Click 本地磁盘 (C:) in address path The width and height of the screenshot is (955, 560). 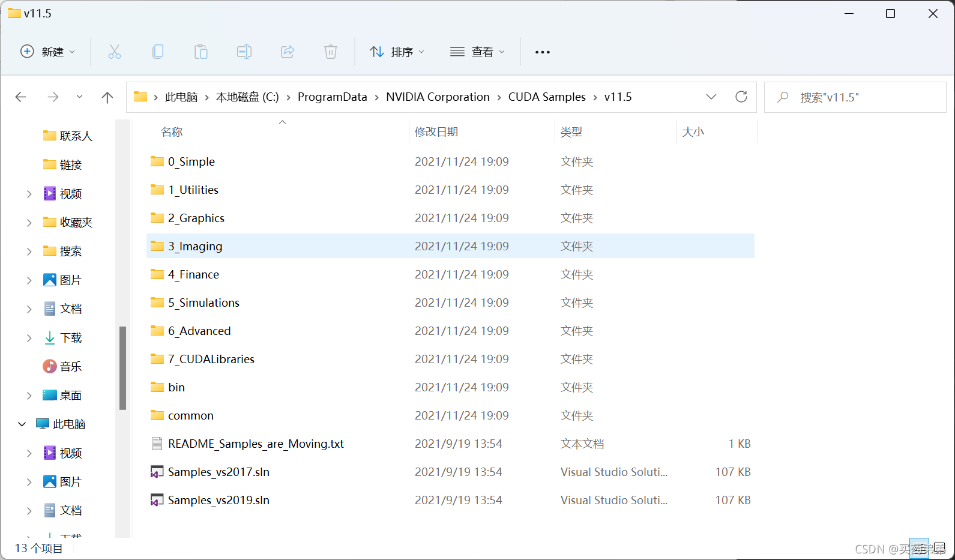click(x=247, y=97)
